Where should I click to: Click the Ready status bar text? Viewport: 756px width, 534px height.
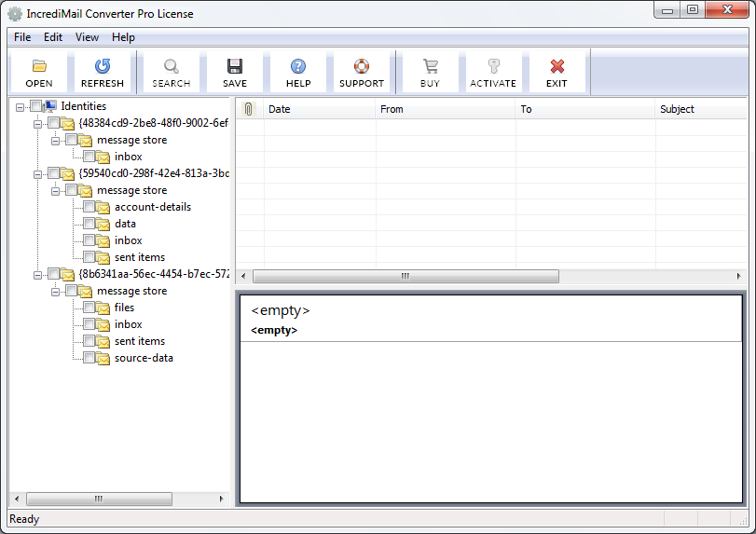[x=24, y=519]
